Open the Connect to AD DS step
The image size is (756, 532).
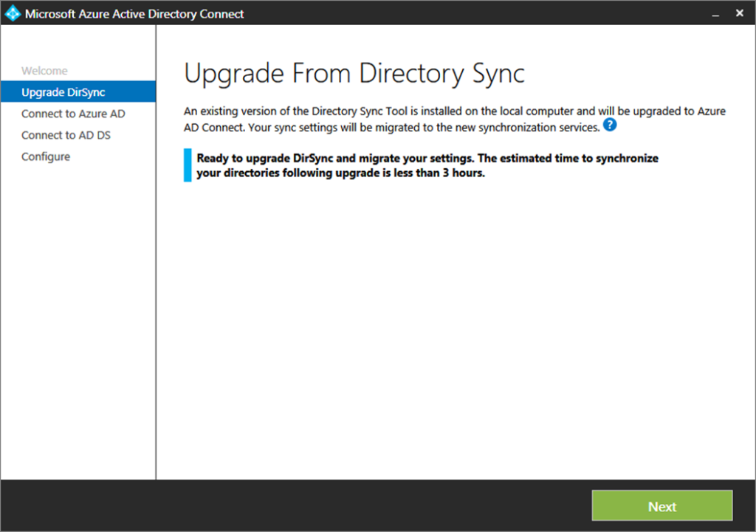point(66,135)
